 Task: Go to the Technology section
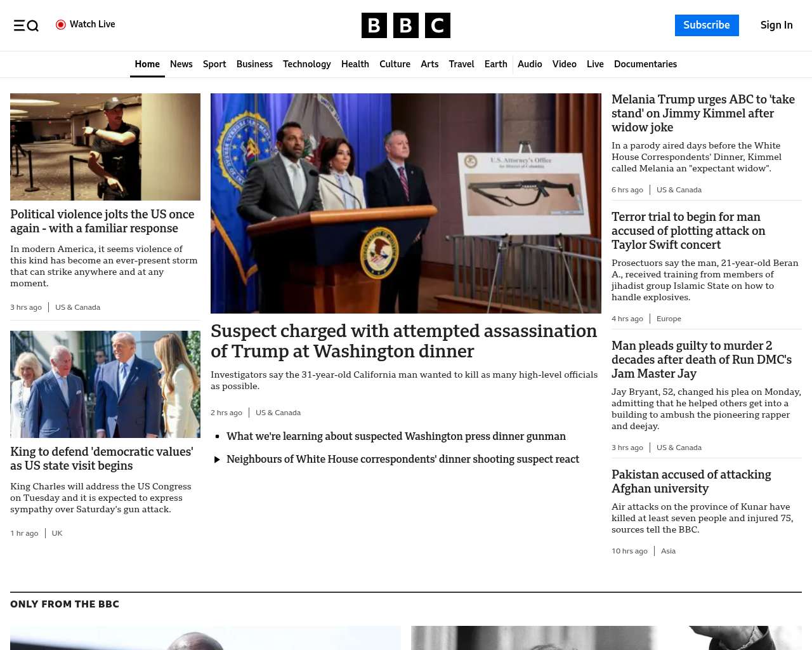306,64
